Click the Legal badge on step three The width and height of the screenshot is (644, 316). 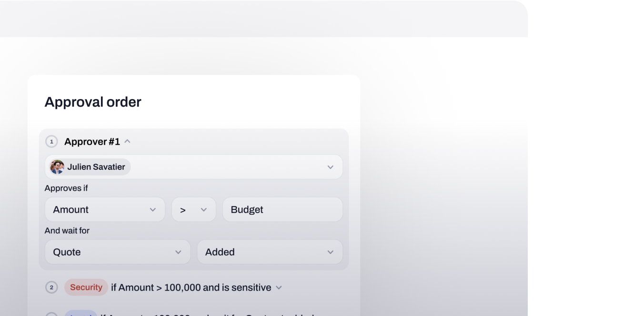click(x=81, y=314)
